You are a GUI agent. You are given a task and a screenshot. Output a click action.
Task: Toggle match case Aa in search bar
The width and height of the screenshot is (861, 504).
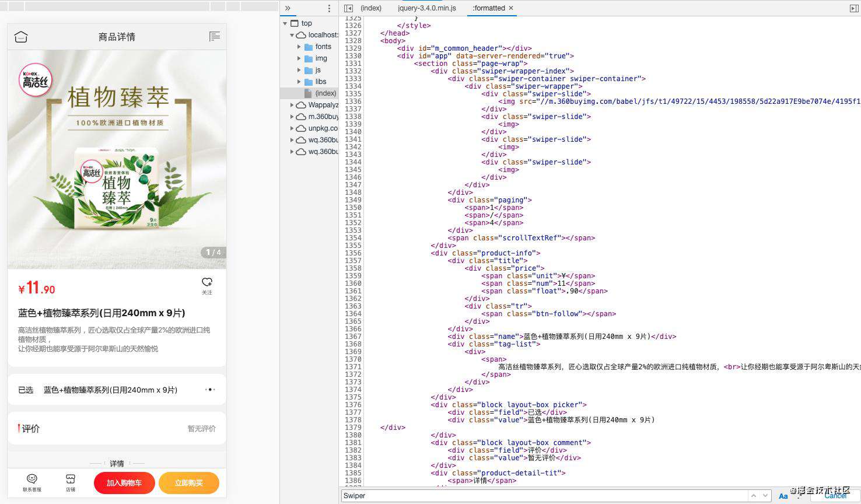point(783,496)
